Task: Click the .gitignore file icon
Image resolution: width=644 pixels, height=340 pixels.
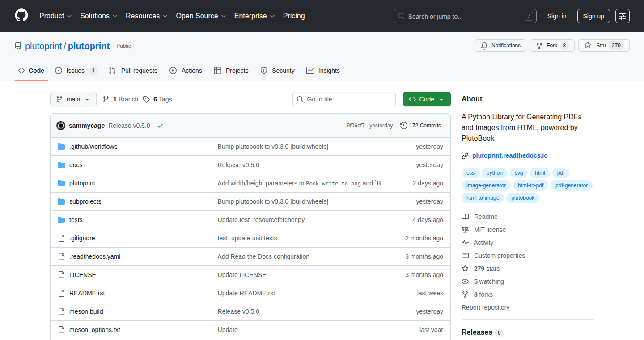Action: (61, 238)
